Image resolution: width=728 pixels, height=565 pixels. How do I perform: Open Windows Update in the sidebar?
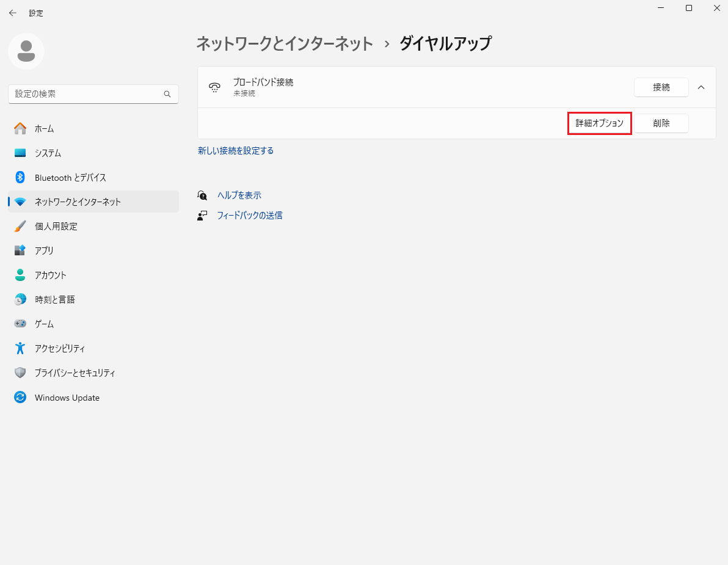tap(67, 397)
